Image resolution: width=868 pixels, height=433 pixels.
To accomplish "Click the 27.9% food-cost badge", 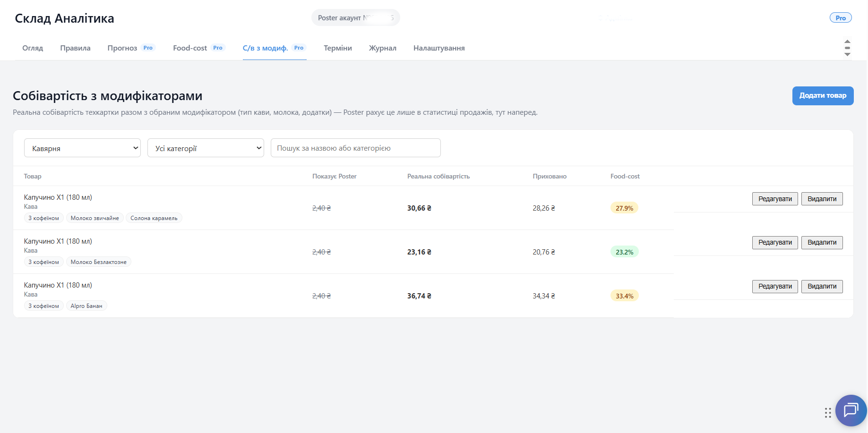I will coord(624,208).
